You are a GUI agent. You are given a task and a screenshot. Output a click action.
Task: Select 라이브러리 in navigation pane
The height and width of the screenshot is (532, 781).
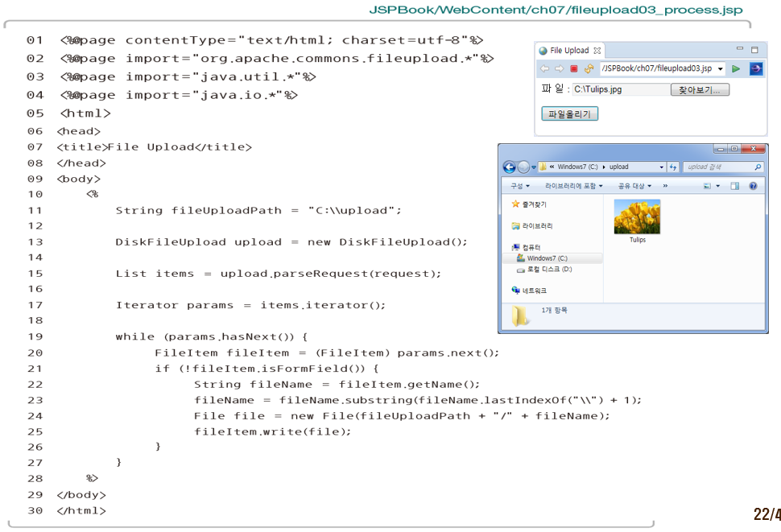pyautogui.click(x=537, y=226)
